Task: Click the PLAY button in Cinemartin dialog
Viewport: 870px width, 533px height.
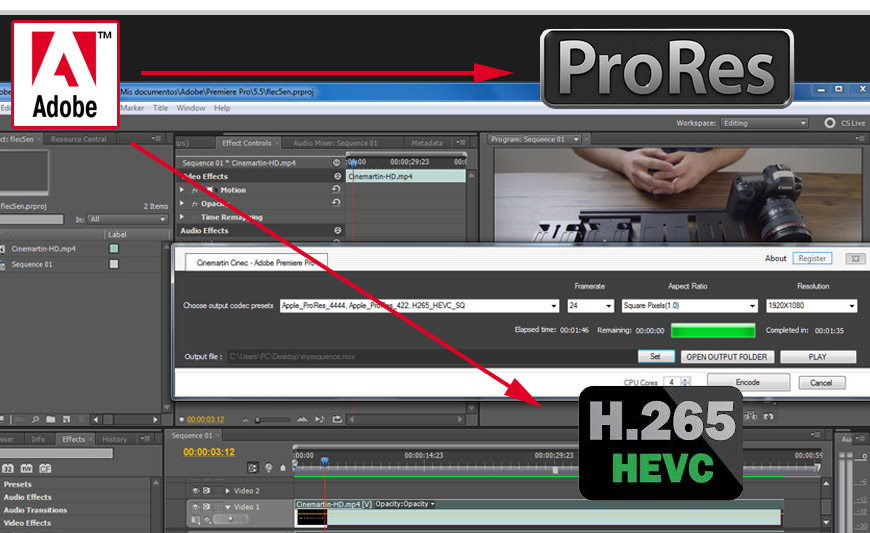Action: (818, 357)
